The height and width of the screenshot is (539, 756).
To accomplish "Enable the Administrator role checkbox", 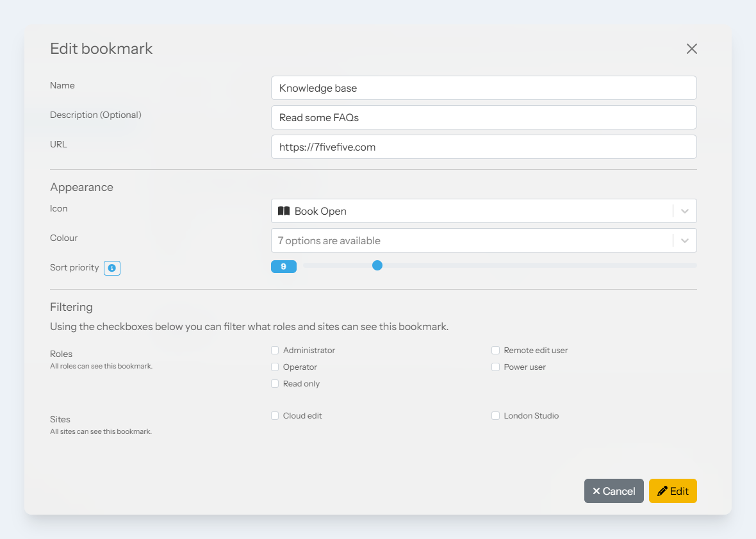I will click(275, 351).
